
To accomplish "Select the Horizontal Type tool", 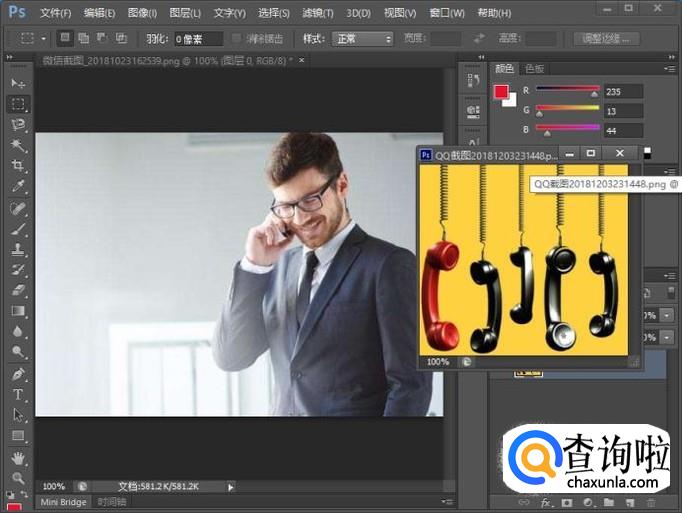I will (18, 394).
